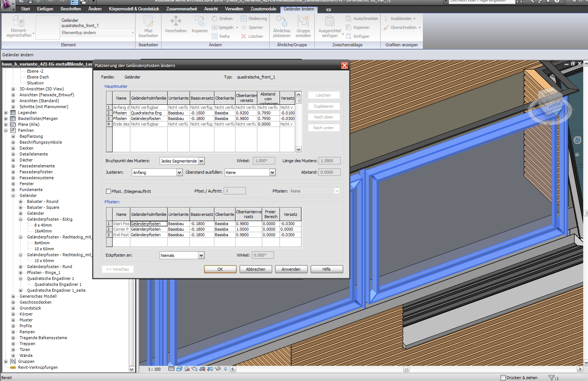Pick the Skalierung scale tool
Viewport: 588px width, 381px height.
(x=254, y=19)
